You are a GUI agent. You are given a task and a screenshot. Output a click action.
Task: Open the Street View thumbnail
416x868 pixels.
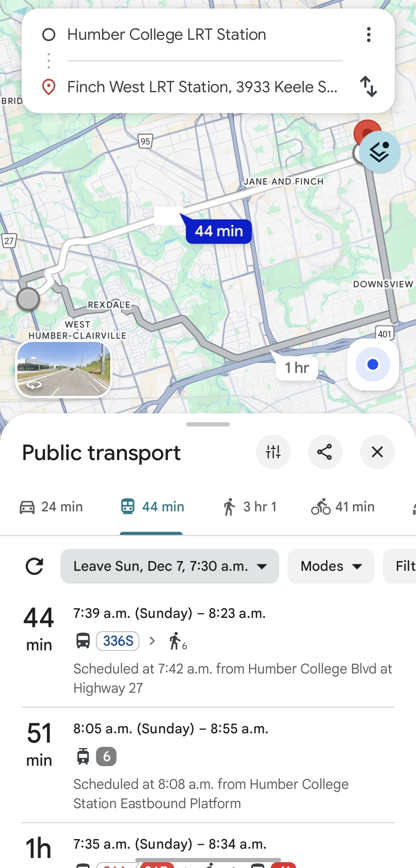pyautogui.click(x=64, y=369)
